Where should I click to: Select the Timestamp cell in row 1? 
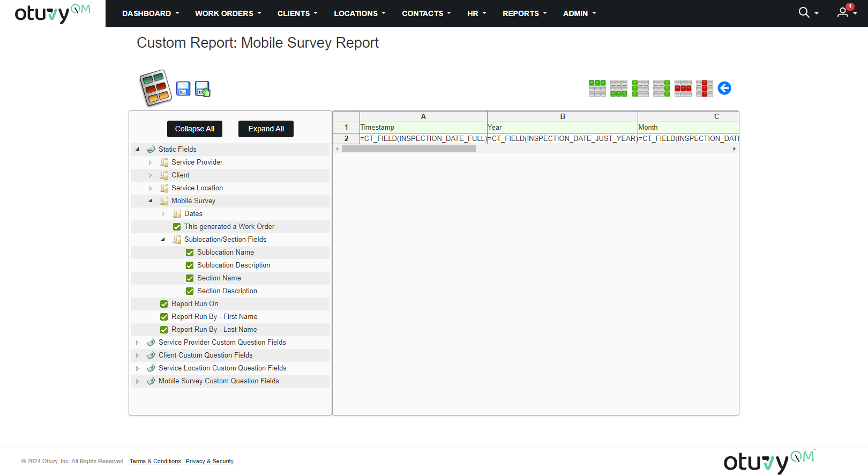423,127
